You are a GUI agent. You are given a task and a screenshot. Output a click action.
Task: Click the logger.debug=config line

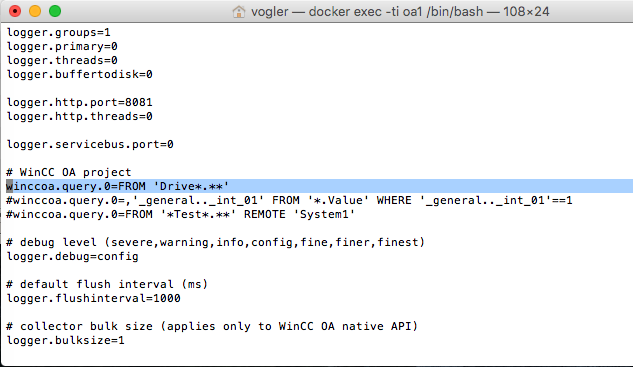coord(73,256)
